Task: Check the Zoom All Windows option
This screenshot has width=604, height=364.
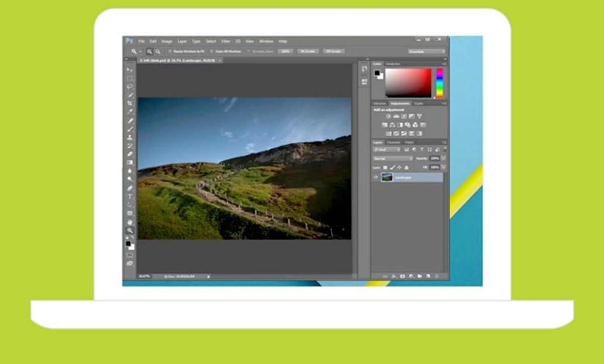Action: pos(212,51)
